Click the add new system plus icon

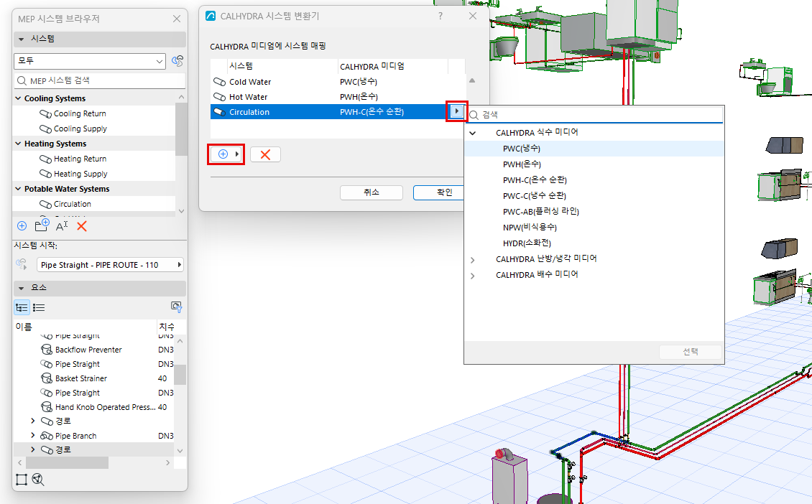22,226
